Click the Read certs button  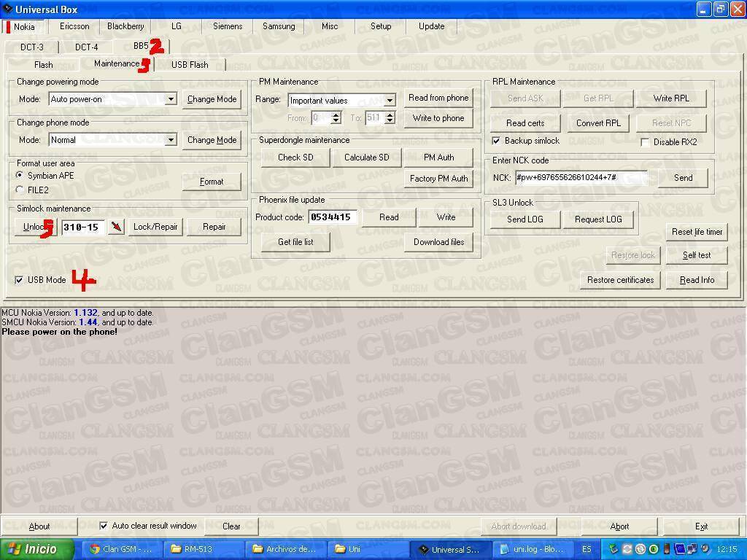(x=525, y=123)
